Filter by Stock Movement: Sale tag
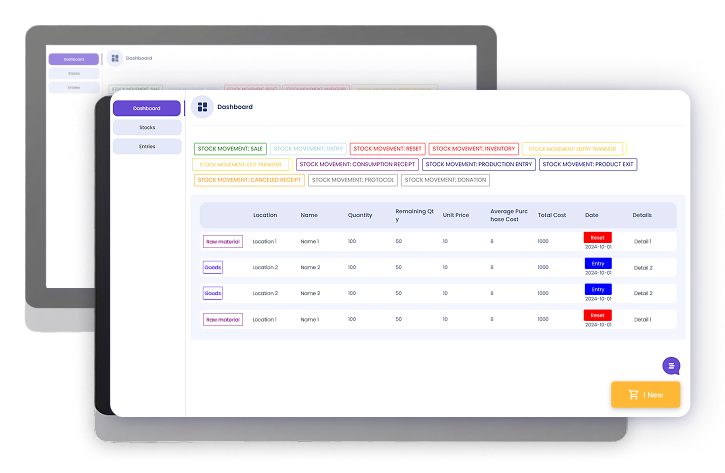 tap(230, 148)
